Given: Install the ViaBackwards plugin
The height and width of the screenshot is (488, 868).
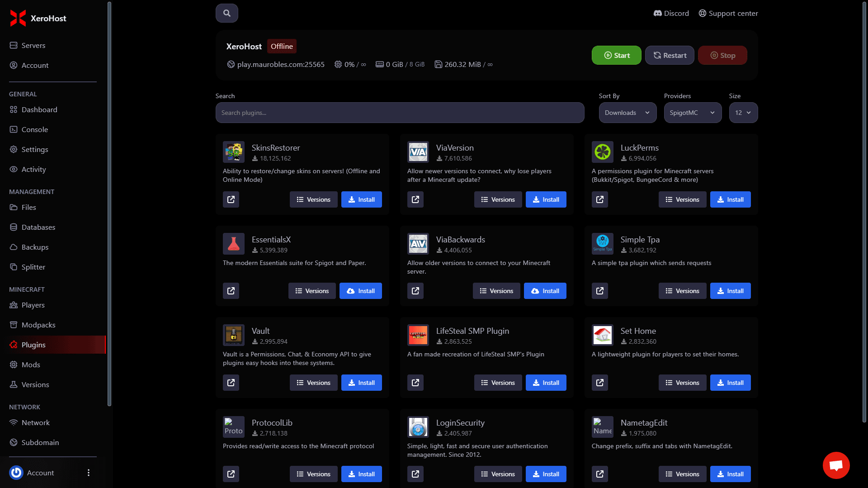Looking at the screenshot, I should (x=545, y=291).
